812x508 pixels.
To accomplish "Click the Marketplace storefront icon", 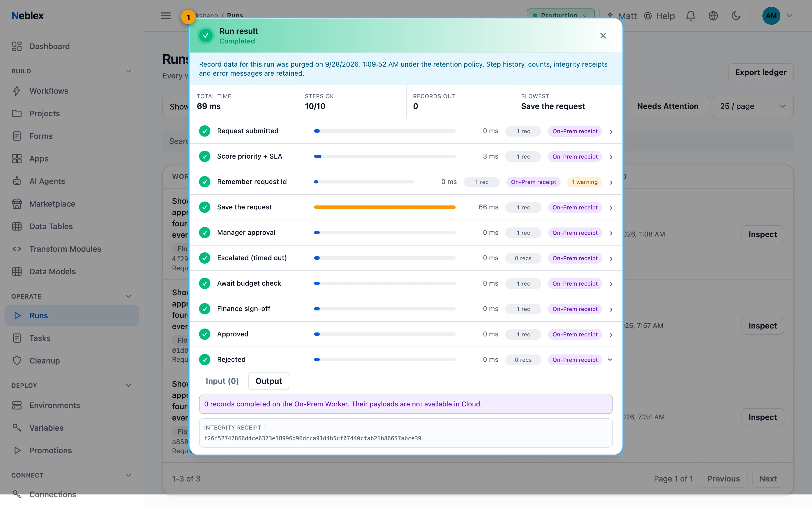I will (x=17, y=203).
